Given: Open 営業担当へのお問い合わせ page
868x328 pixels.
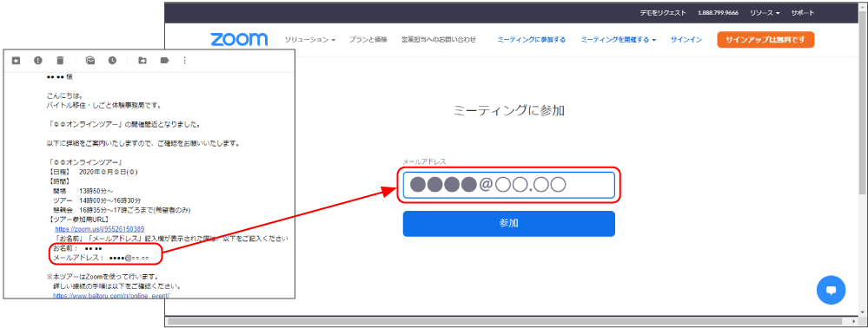Looking at the screenshot, I should click(x=439, y=40).
